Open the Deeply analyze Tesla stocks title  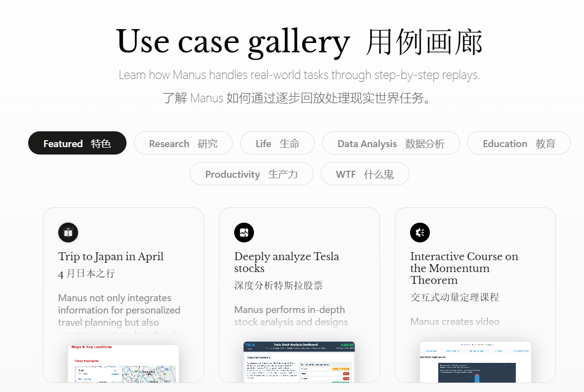287,262
